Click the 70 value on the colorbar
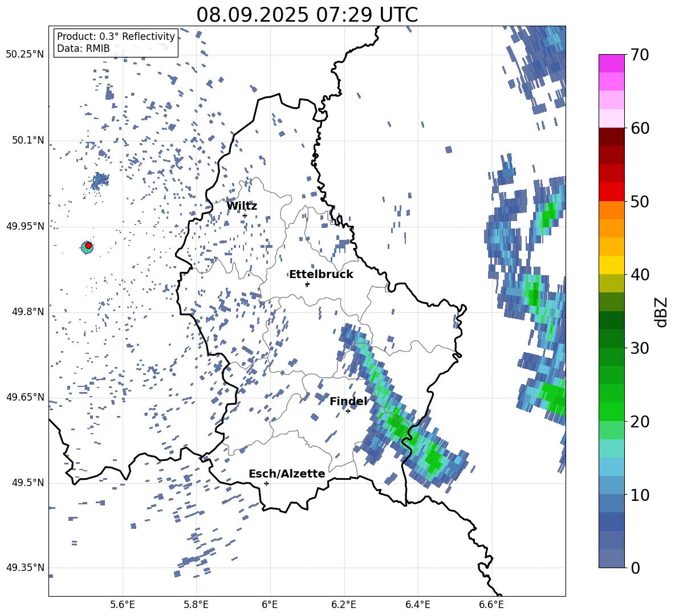Screen dimensions: 675x616 point(640,55)
